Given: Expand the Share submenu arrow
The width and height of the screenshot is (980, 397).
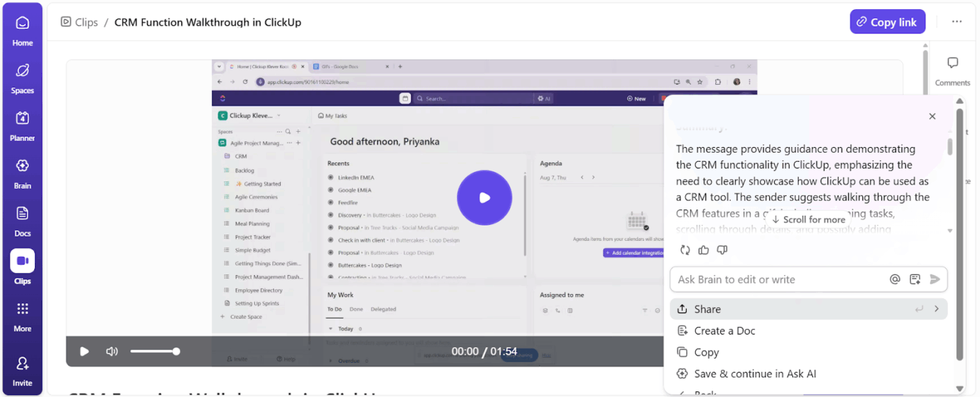Looking at the screenshot, I should point(937,309).
